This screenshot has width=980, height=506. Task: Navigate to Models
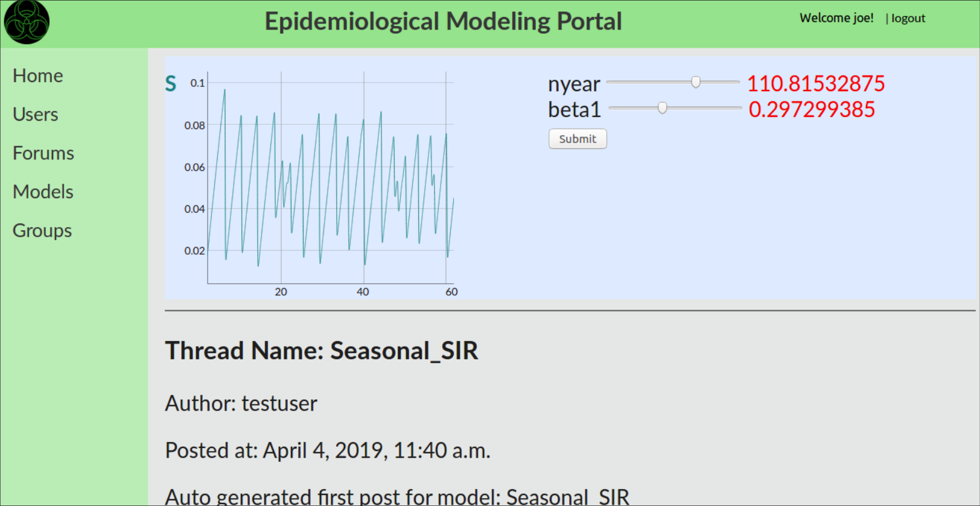[43, 191]
